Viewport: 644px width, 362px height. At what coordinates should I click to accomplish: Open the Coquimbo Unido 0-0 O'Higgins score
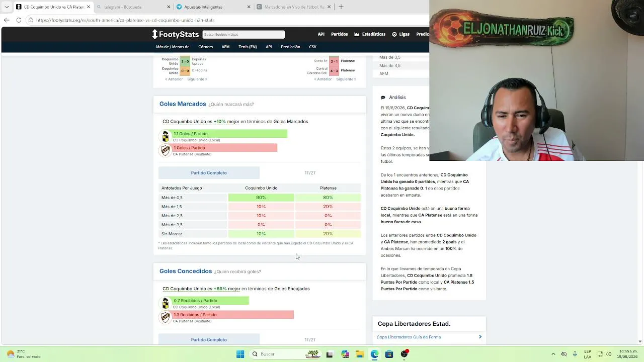point(185,71)
